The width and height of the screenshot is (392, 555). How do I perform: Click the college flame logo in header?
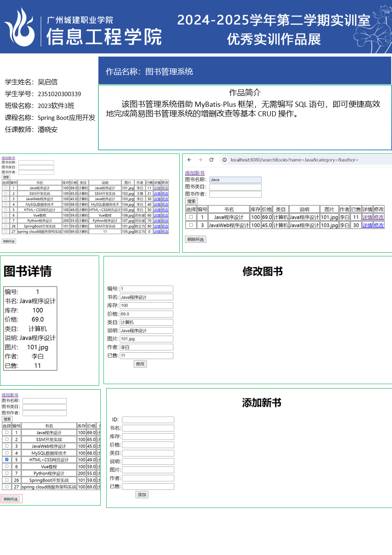20,28
